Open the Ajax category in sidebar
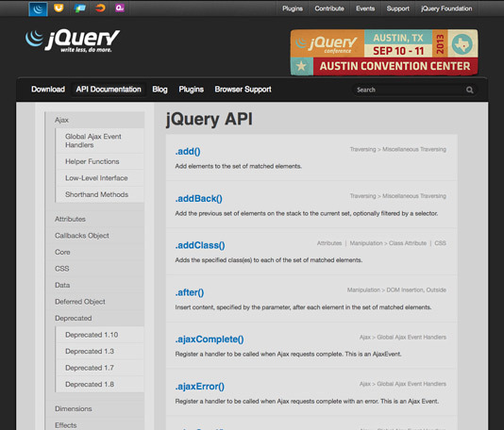This screenshot has width=504, height=430. tap(61, 120)
